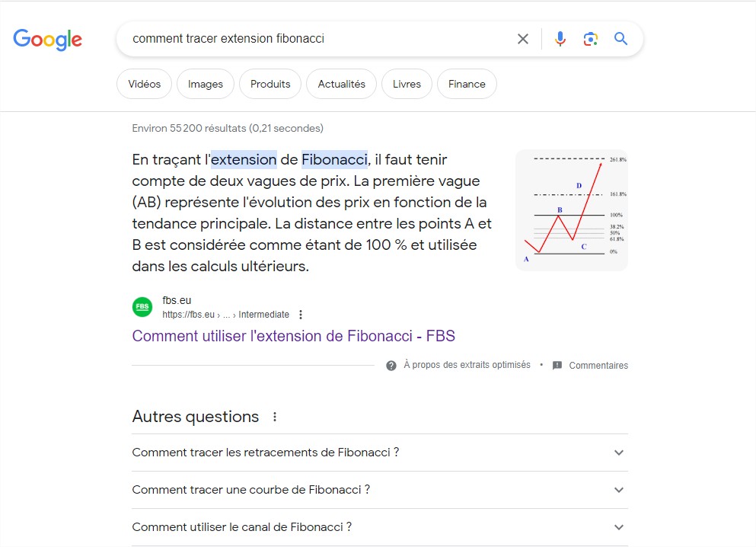Select the Images filter tab
The image size is (756, 547).
pos(206,84)
